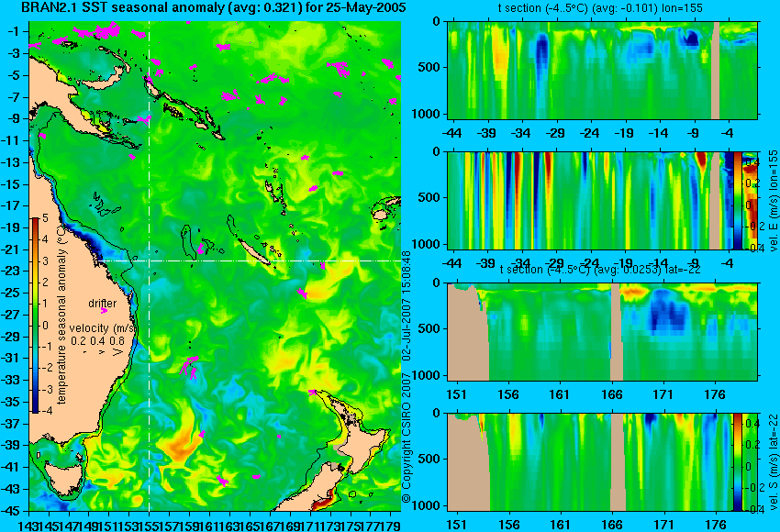The image size is (780, 532).
Task: Click the 'vel. S (m/s) lat=-22' axis label
Action: 774,462
